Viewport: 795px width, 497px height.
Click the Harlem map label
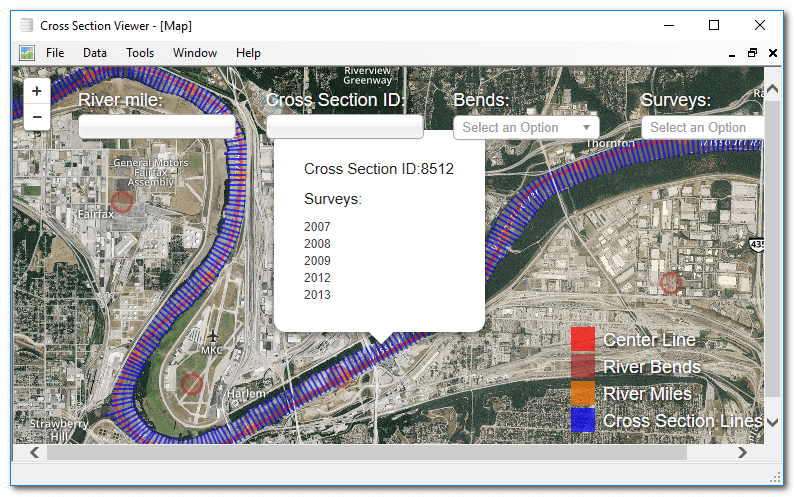coord(246,394)
